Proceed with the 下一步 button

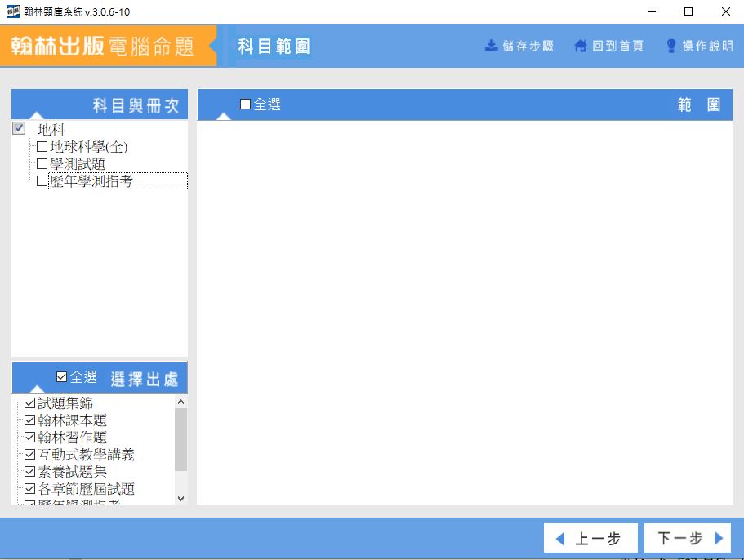(688, 538)
